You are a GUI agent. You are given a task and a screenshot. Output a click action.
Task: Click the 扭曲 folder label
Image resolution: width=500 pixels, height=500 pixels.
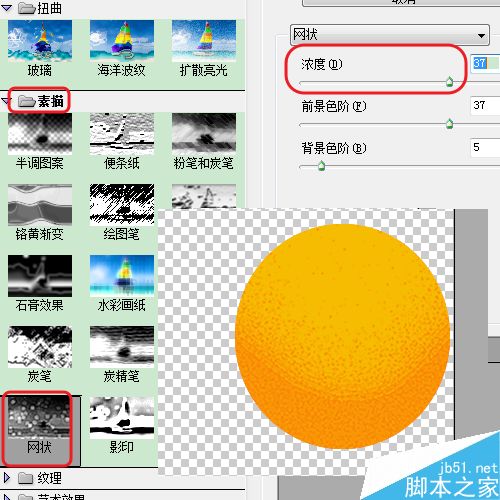tap(50, 8)
